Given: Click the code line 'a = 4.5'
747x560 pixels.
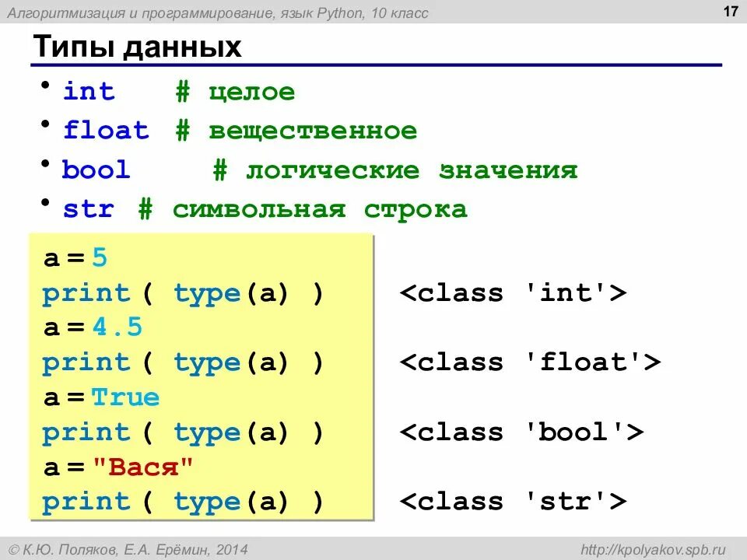Looking at the screenshot, I should click(93, 327).
